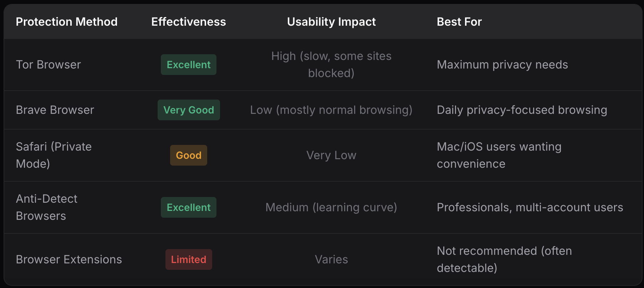Image resolution: width=644 pixels, height=288 pixels.
Task: Click the Excellent badge in Tor Browser row
Action: [188, 65]
